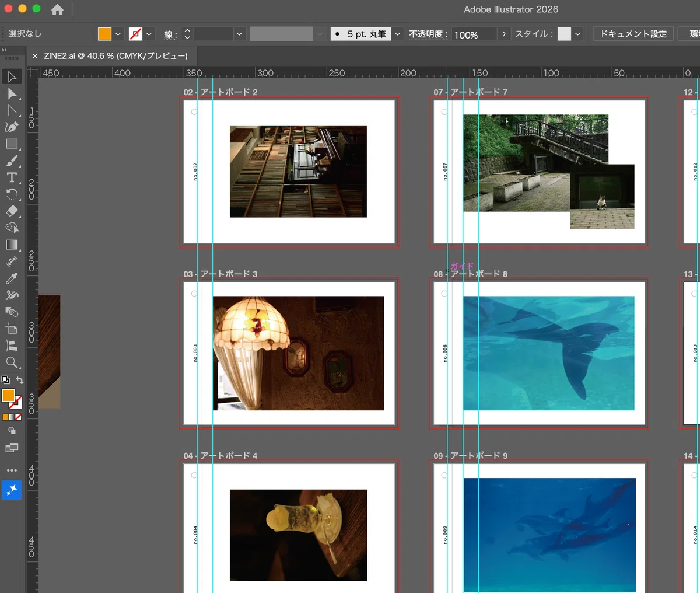
Task: Open the 不透明度 transparency panel link
Action: pyautogui.click(x=428, y=34)
